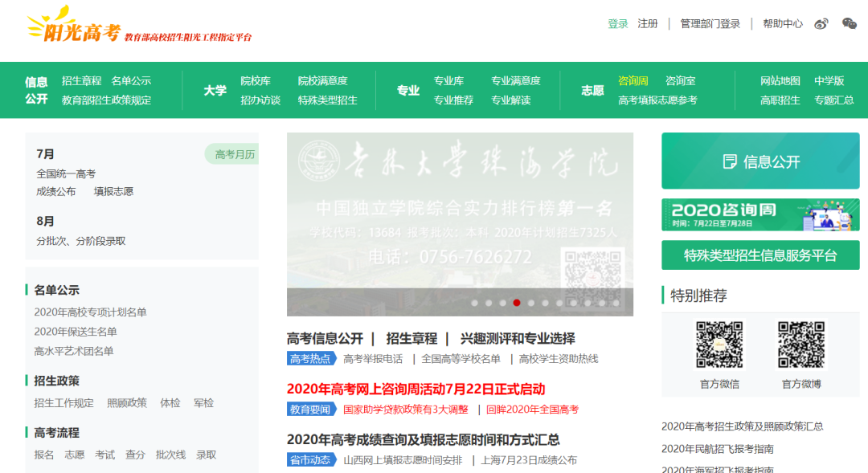
Task: Open 管理部门登录 link
Action: [x=710, y=24]
